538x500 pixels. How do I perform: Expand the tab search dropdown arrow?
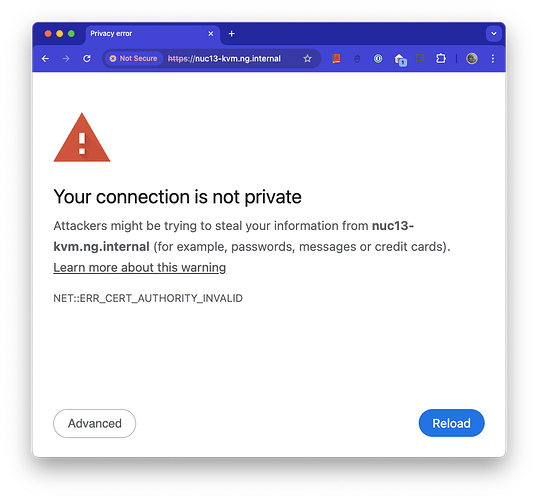(x=494, y=34)
